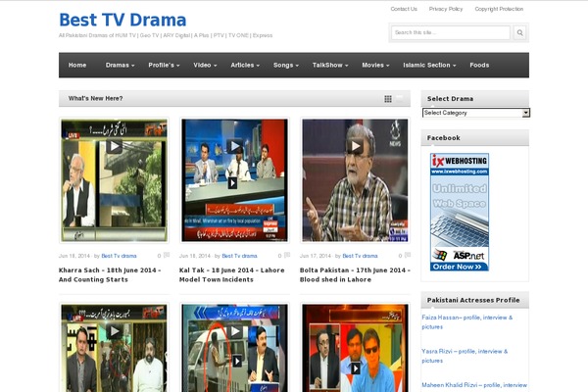Click small play icon in Kal Tak thumbnail center
588x392 pixels.
(232, 183)
